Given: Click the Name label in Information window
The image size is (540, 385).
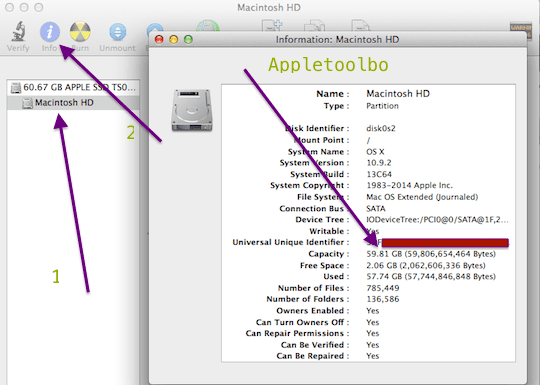Looking at the screenshot, I should pos(333,94).
